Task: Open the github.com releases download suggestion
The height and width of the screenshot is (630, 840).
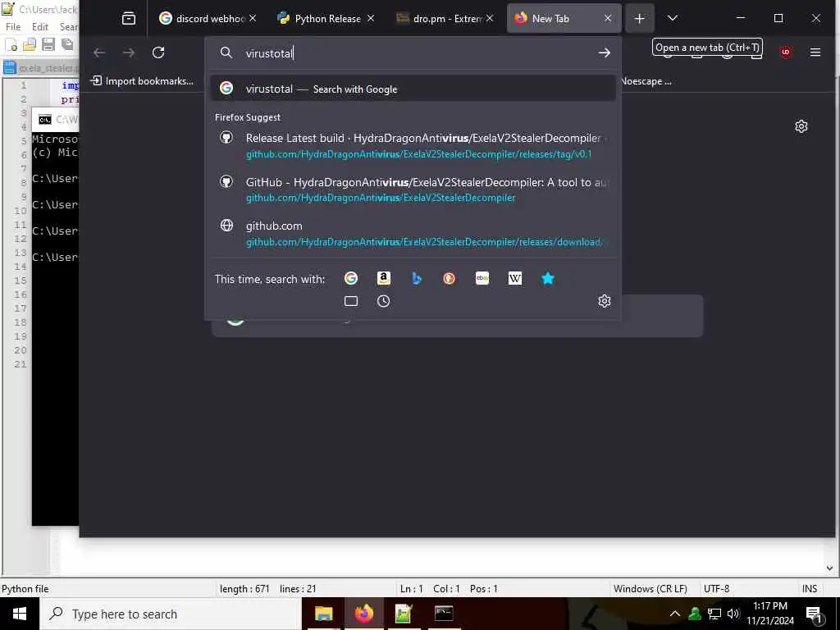Action: [413, 234]
